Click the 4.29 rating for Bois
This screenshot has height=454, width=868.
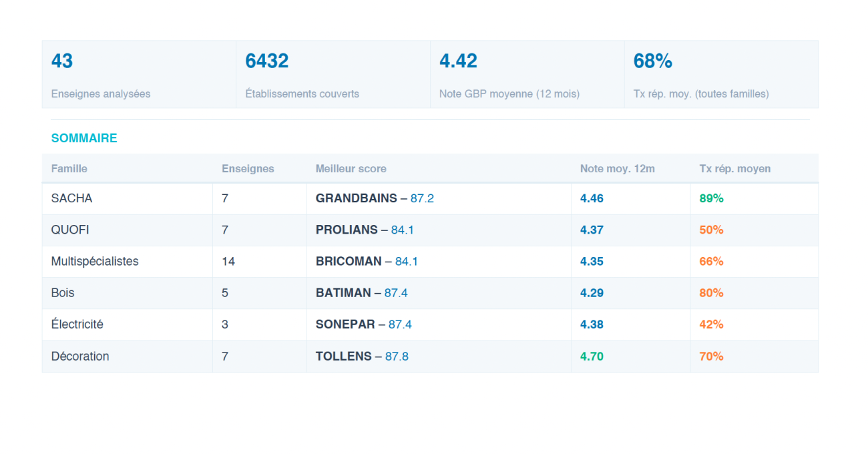tap(592, 293)
